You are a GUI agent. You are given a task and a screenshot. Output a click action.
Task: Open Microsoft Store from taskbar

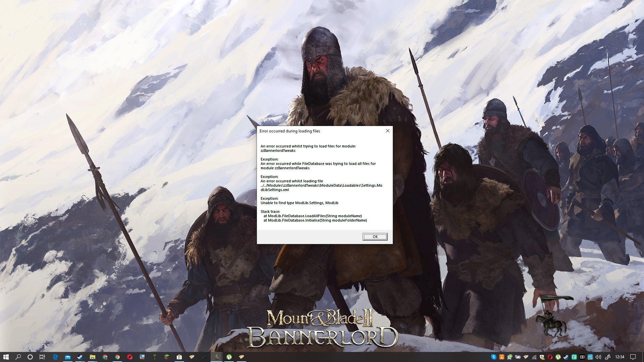(179, 357)
